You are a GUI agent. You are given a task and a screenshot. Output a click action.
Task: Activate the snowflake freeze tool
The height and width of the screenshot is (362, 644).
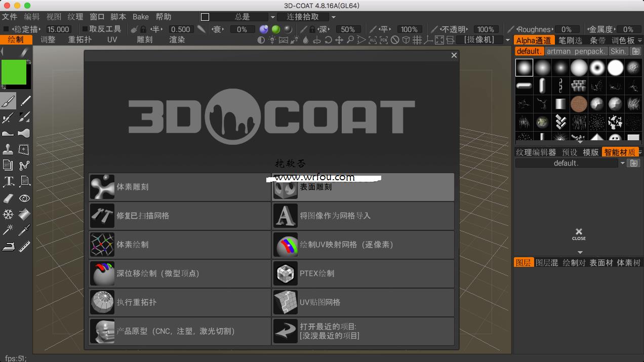(8, 214)
